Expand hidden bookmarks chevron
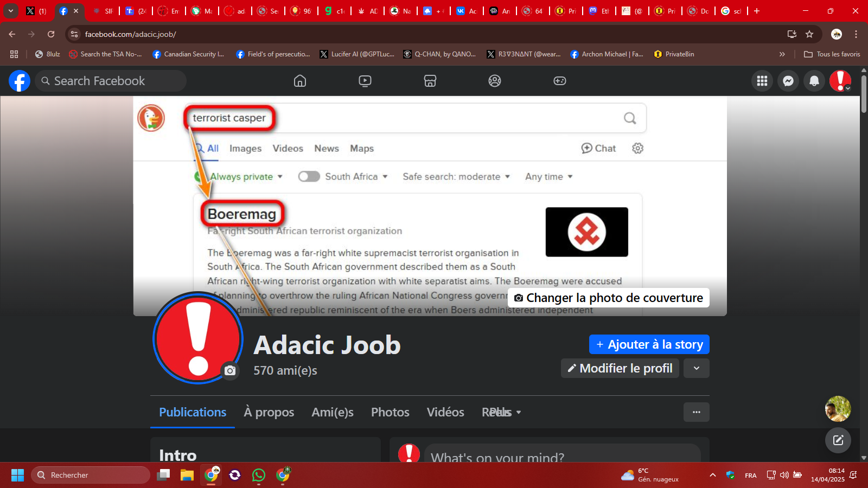This screenshot has height=488, width=868. [782, 54]
